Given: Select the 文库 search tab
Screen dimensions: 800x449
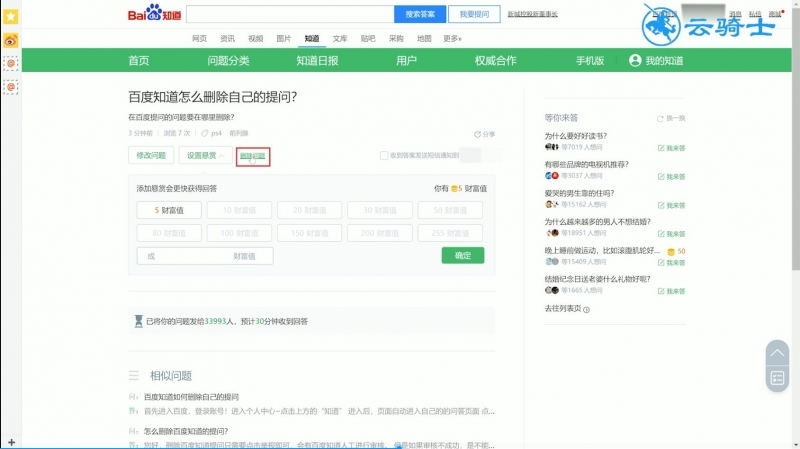Looking at the screenshot, I should point(340,38).
